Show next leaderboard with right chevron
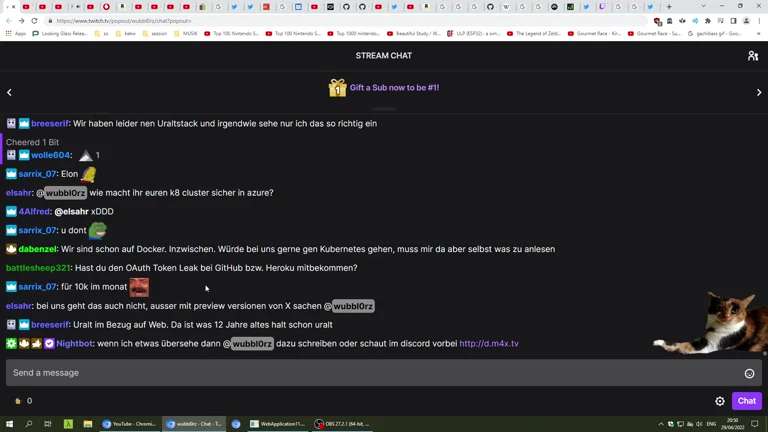This screenshot has height=432, width=768. point(759,92)
